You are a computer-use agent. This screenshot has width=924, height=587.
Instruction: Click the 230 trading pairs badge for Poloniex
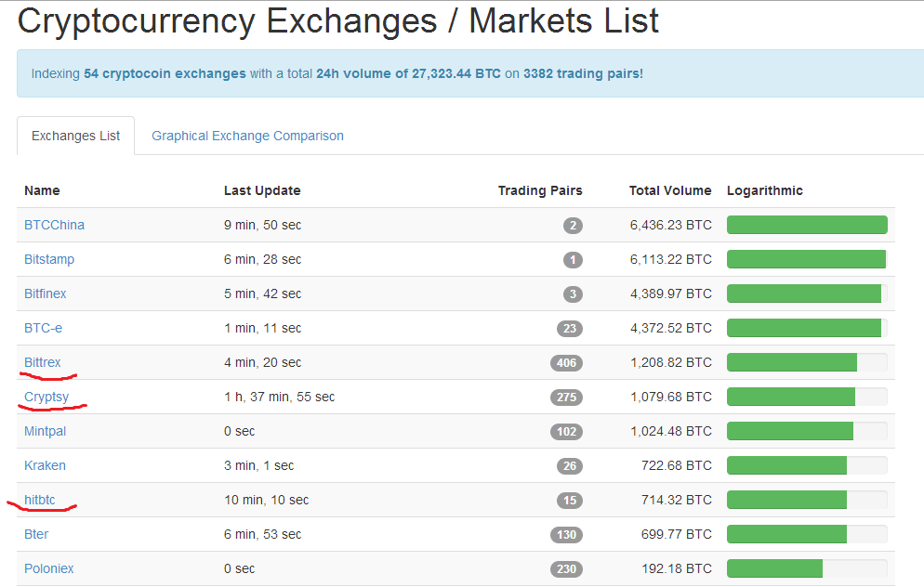coord(566,569)
